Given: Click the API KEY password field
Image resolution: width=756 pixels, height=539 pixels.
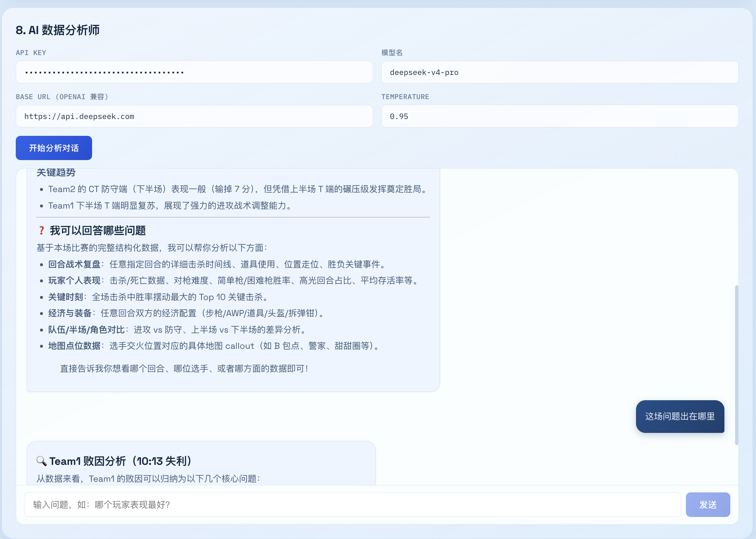Looking at the screenshot, I should click(194, 72).
